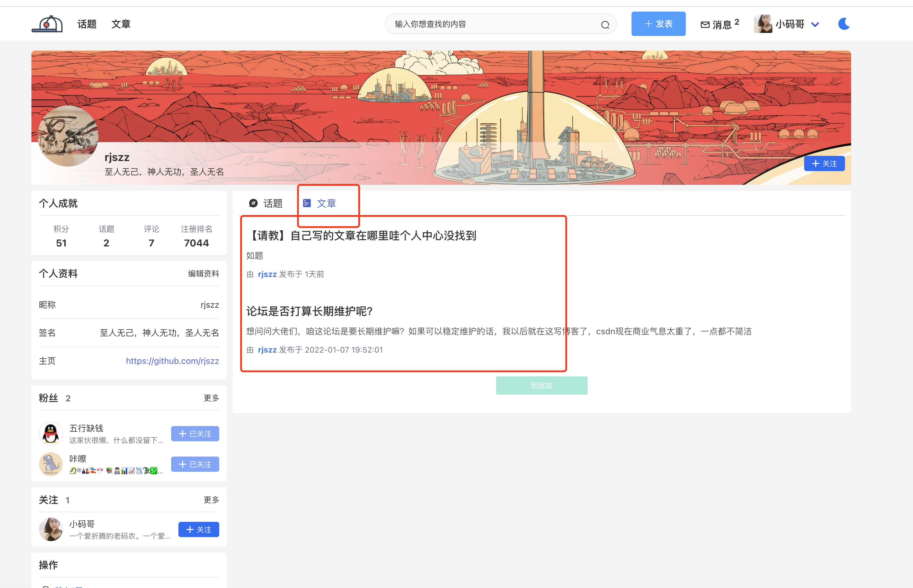Click 已关注 button for 五行缺钱
The width and height of the screenshot is (913, 588).
(x=195, y=434)
